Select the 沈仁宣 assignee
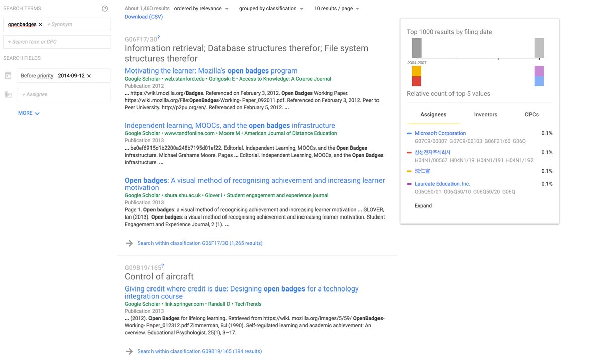Screen dimensions: 604x364 coord(422,171)
